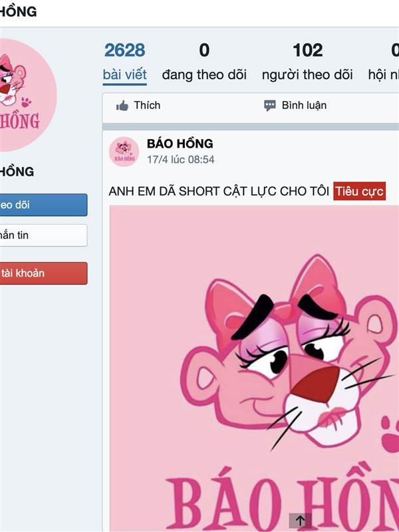Viewport: 399px width, 532px height.
Task: Open the đang theo dõi tab
Action: [204, 63]
